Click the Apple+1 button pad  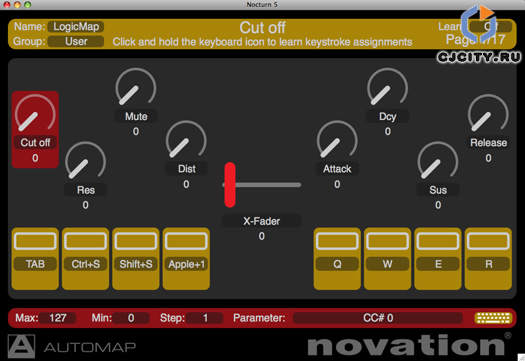[186, 259]
